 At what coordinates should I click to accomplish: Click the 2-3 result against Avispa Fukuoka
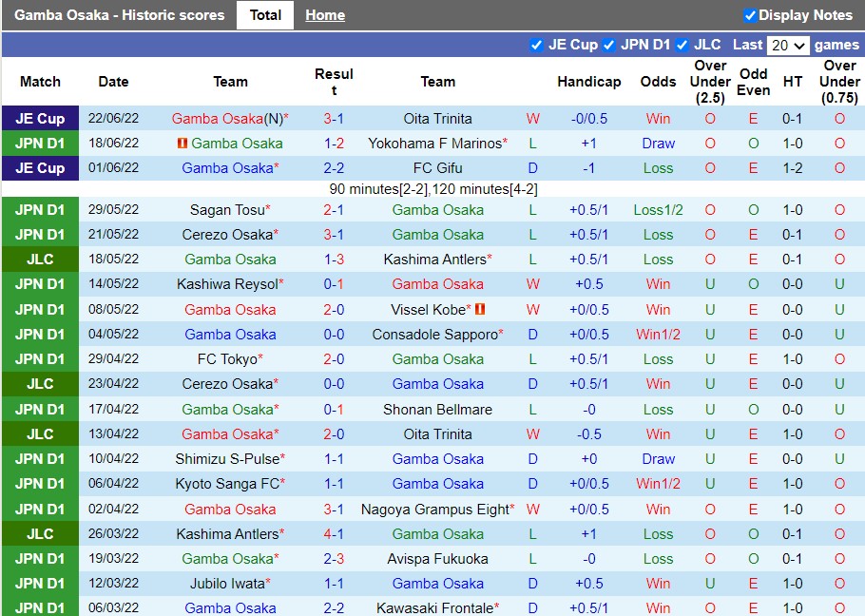pos(334,558)
